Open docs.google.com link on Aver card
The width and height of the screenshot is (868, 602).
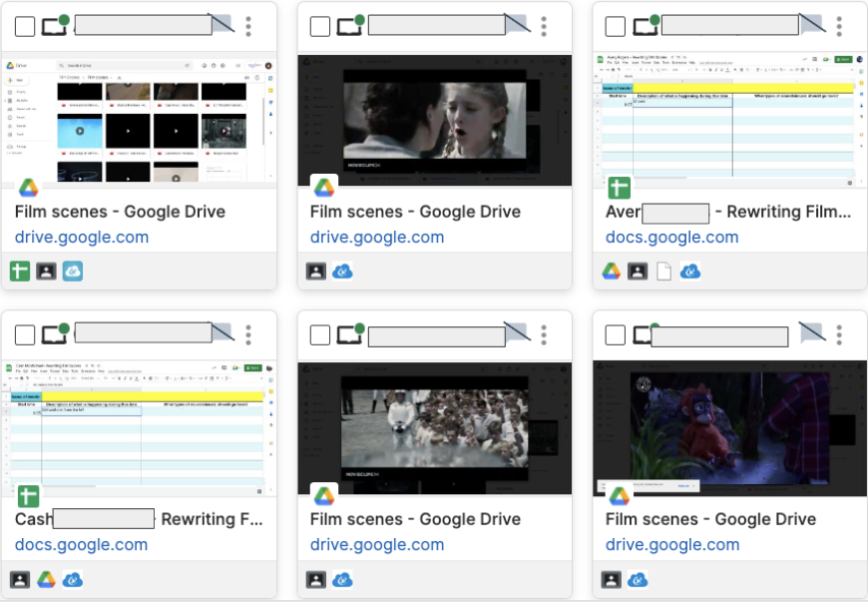pyautogui.click(x=672, y=237)
